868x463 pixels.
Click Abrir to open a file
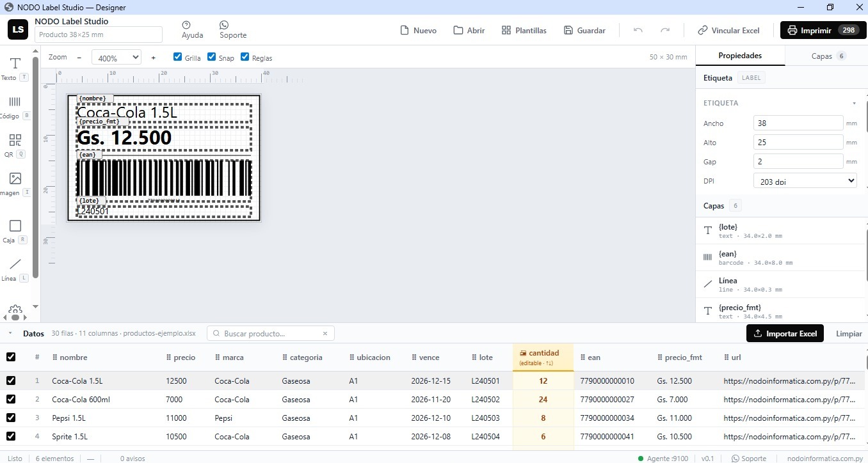[469, 30]
